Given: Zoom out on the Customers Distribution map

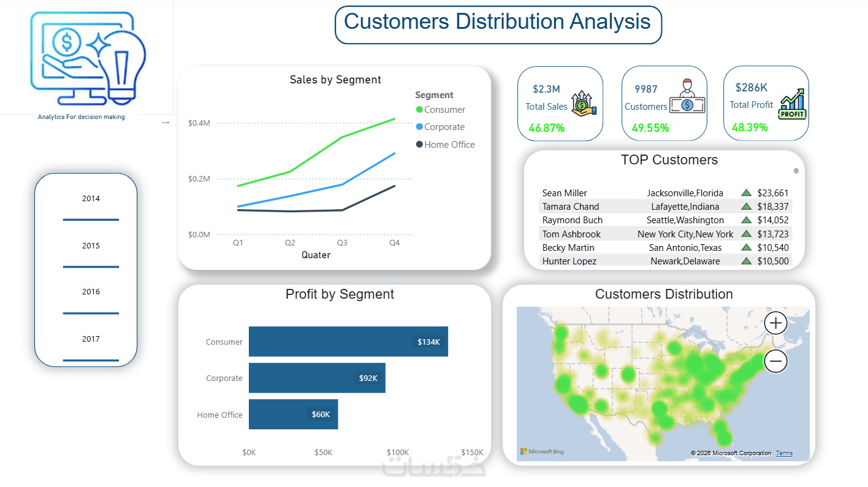Looking at the screenshot, I should (776, 361).
